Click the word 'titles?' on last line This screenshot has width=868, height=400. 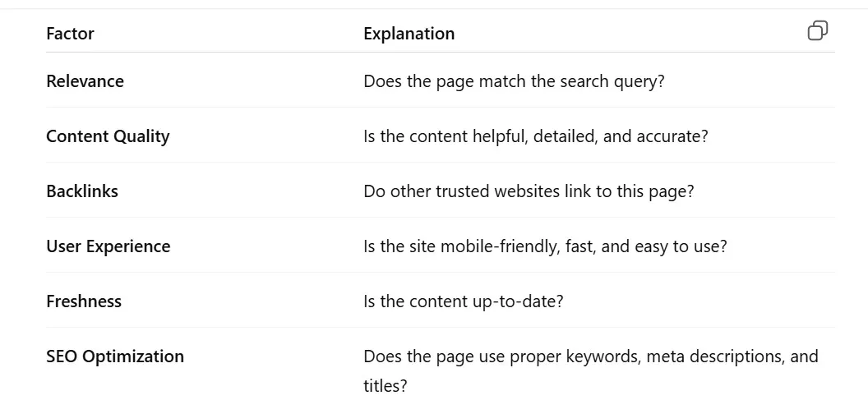coord(386,385)
